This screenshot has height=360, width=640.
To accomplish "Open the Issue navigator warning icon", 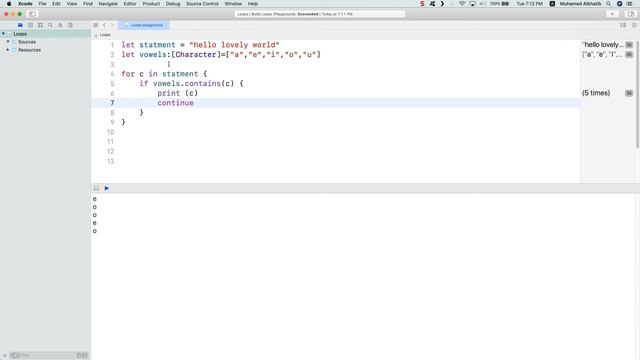I will [60, 25].
